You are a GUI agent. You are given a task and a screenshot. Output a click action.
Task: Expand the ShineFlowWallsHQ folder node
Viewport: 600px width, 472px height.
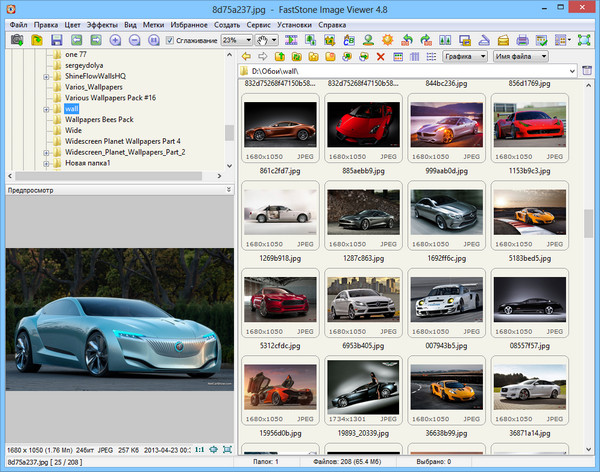tap(46, 77)
